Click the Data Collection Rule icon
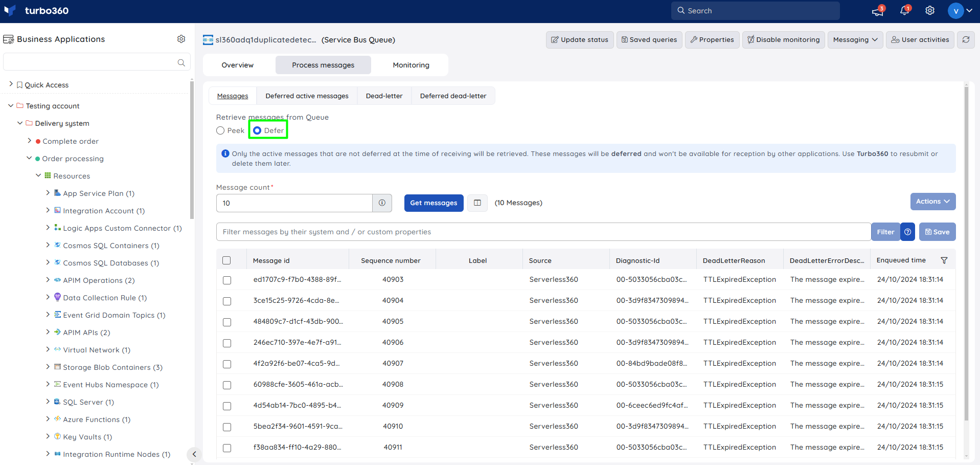 pos(57,297)
